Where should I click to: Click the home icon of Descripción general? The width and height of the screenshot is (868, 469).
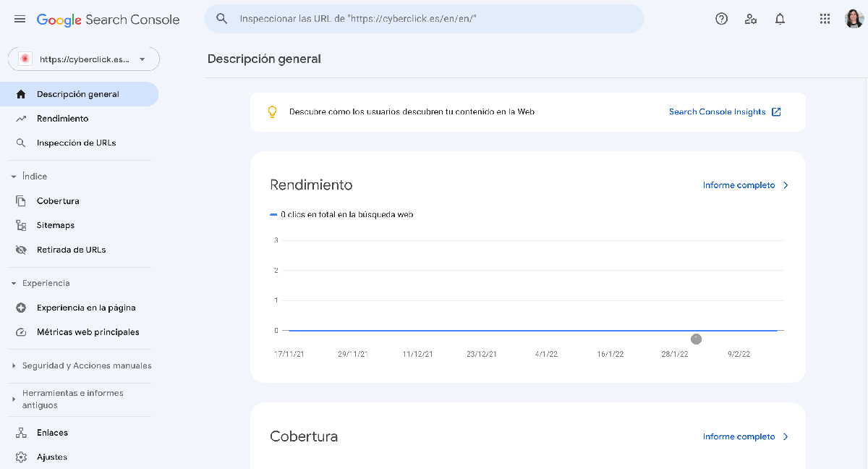pyautogui.click(x=21, y=94)
